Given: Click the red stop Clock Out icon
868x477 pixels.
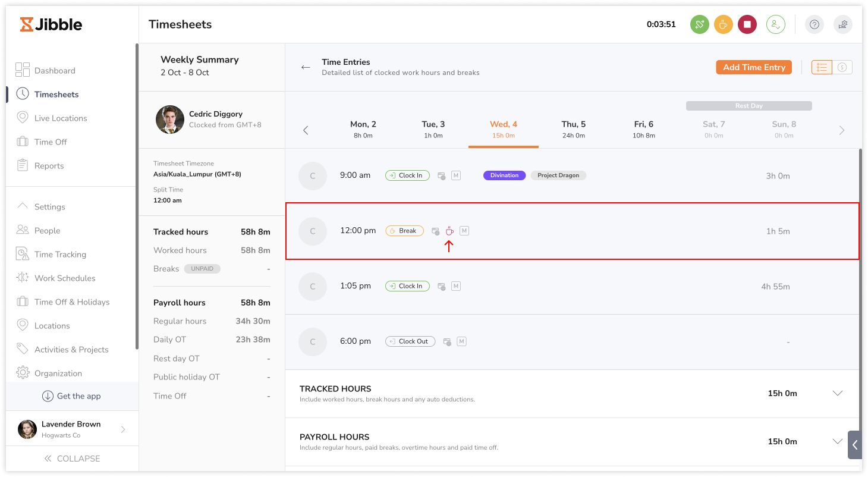Looking at the screenshot, I should (747, 24).
